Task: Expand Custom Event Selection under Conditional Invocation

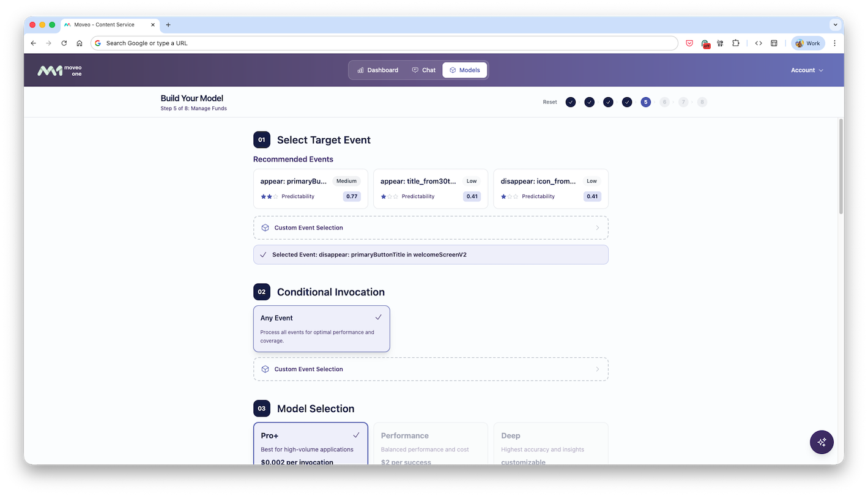Action: pyautogui.click(x=431, y=369)
